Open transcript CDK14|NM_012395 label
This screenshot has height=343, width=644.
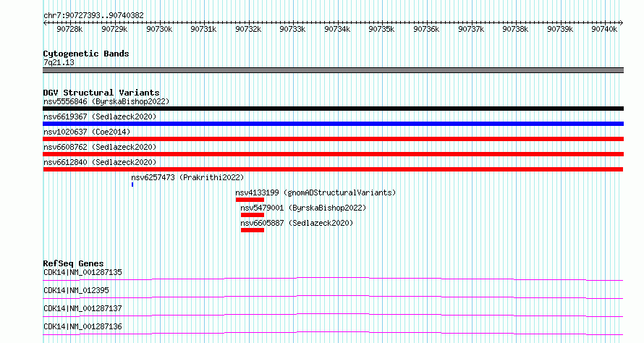[x=76, y=290]
